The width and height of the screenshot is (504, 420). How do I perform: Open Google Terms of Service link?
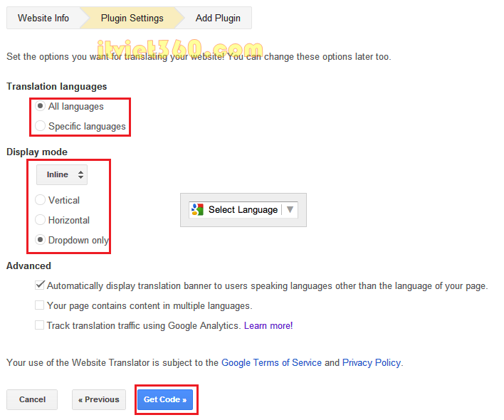pyautogui.click(x=272, y=362)
